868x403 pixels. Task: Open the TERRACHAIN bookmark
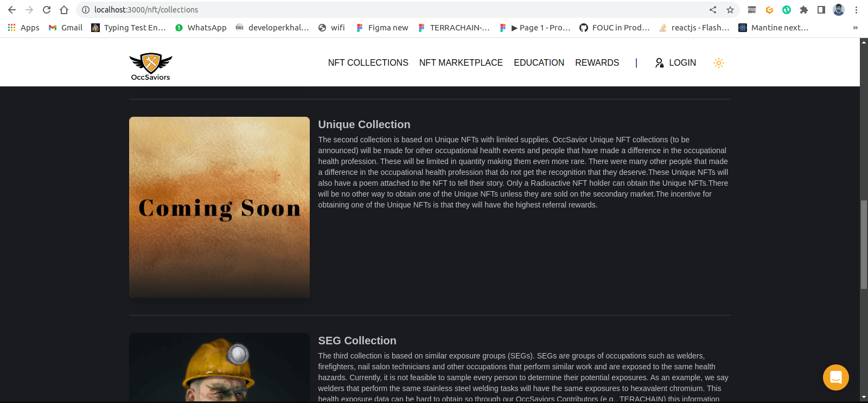click(x=454, y=28)
